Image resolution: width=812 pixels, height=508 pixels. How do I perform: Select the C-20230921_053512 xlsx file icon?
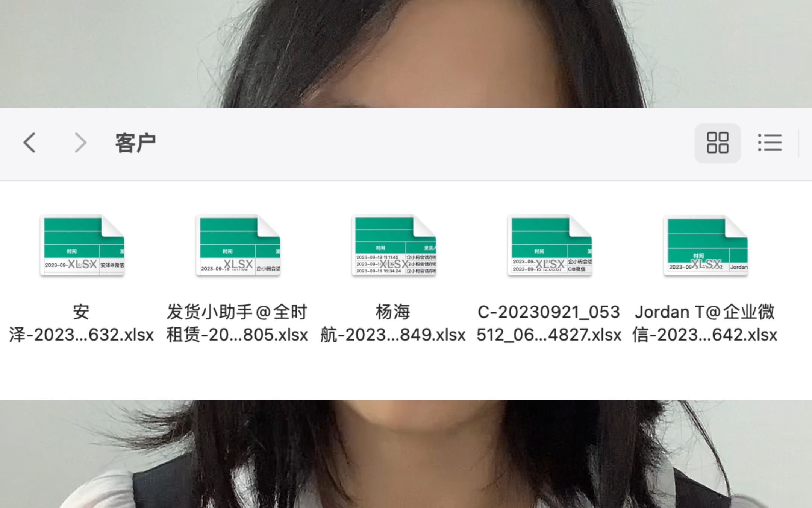[x=550, y=245]
